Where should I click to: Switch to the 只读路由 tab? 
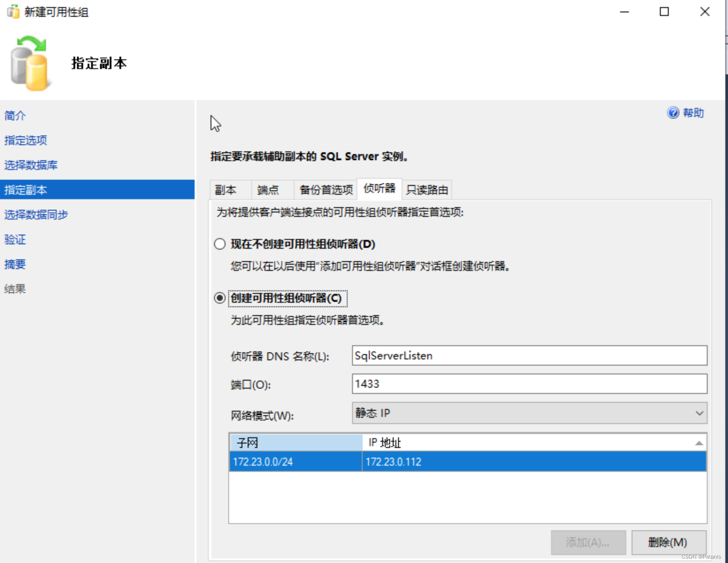click(x=427, y=190)
